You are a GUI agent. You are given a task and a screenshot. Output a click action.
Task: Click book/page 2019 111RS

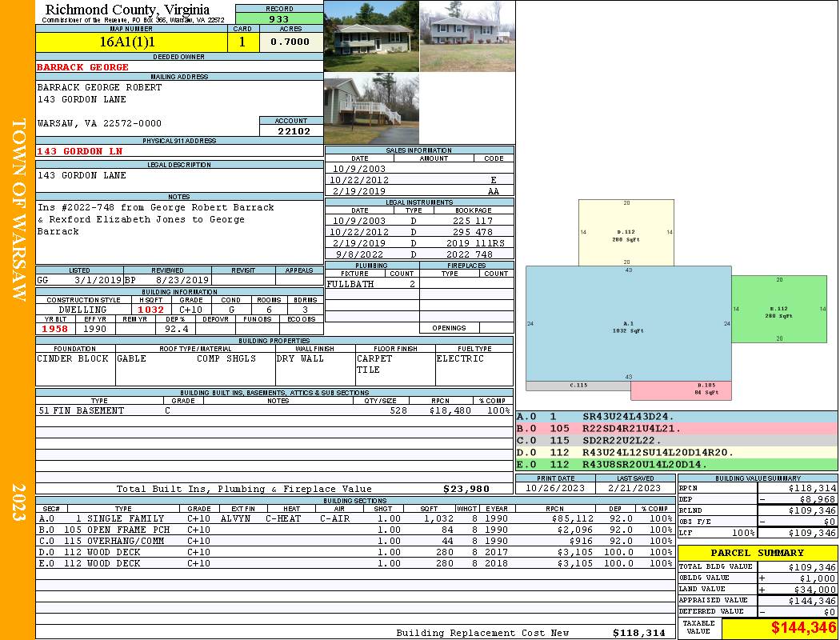click(476, 243)
